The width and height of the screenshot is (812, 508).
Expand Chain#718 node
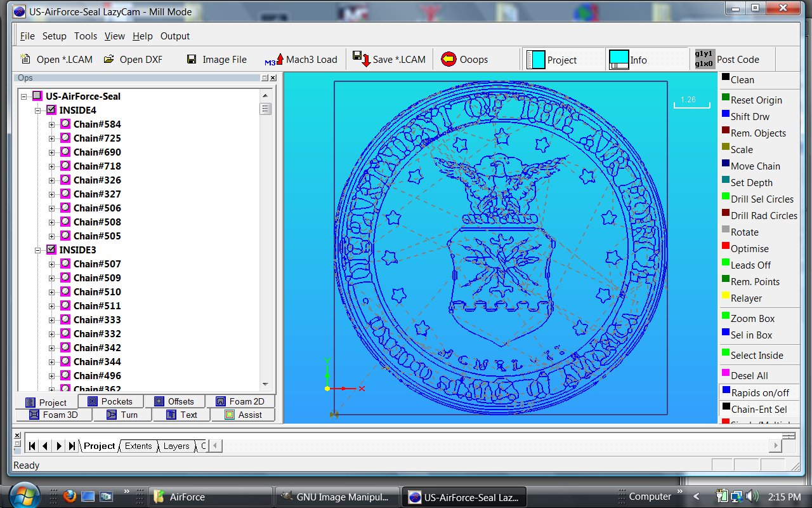[x=52, y=166]
